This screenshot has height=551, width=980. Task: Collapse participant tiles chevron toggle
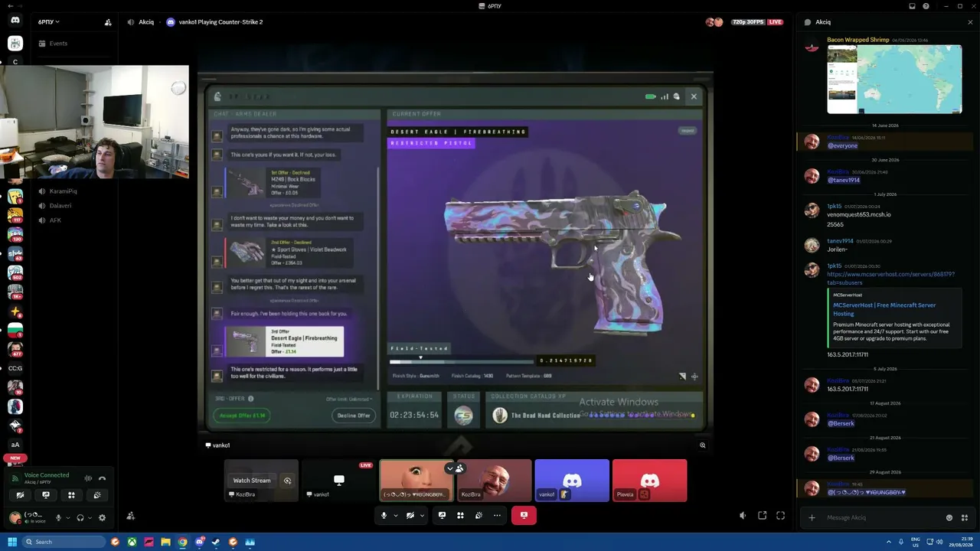tap(449, 468)
